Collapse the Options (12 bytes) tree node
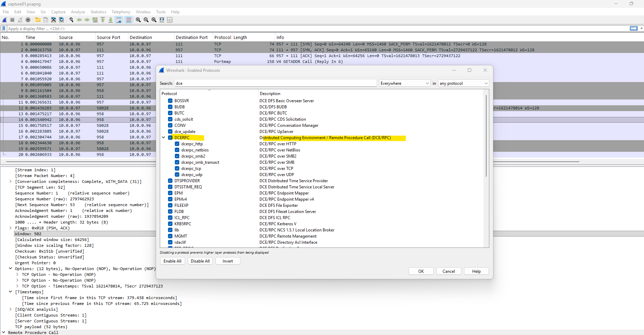644x335 pixels. 11,269
